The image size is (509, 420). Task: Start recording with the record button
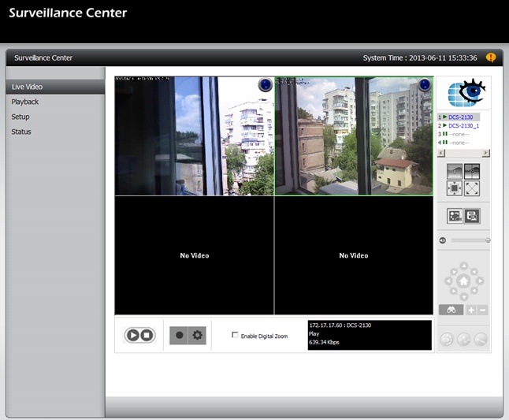179,335
